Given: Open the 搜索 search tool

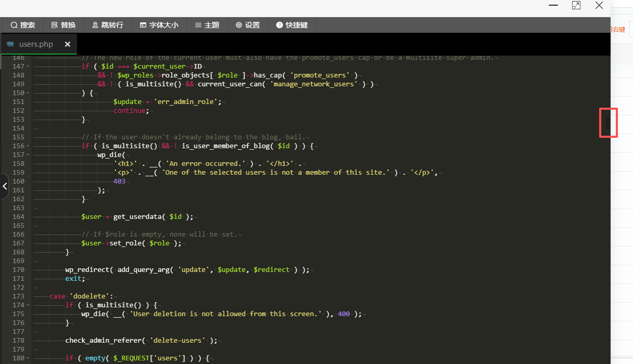Looking at the screenshot, I should click(x=23, y=25).
